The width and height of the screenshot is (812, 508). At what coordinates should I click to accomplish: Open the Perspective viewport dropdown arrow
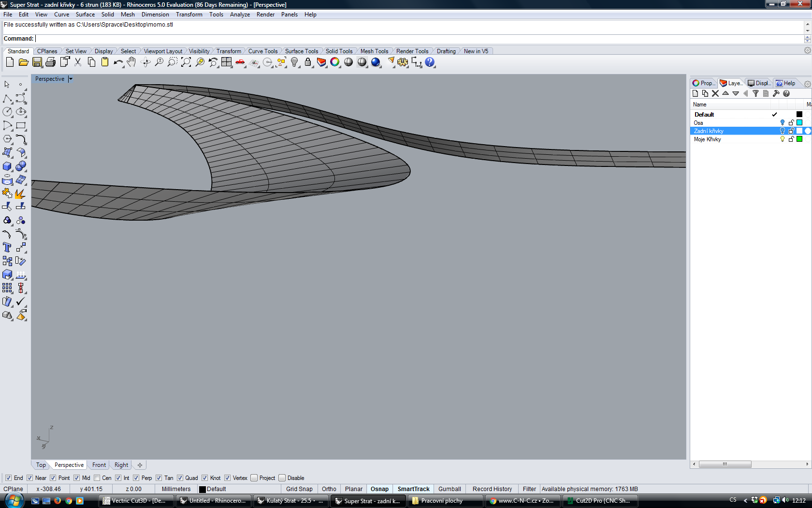[x=71, y=79]
